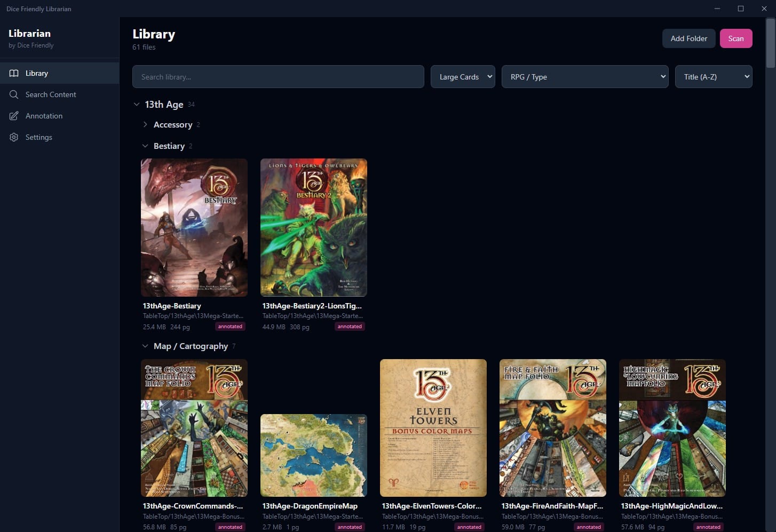Click the Librarian by Dice Friendly header
776x532 pixels.
[29, 38]
